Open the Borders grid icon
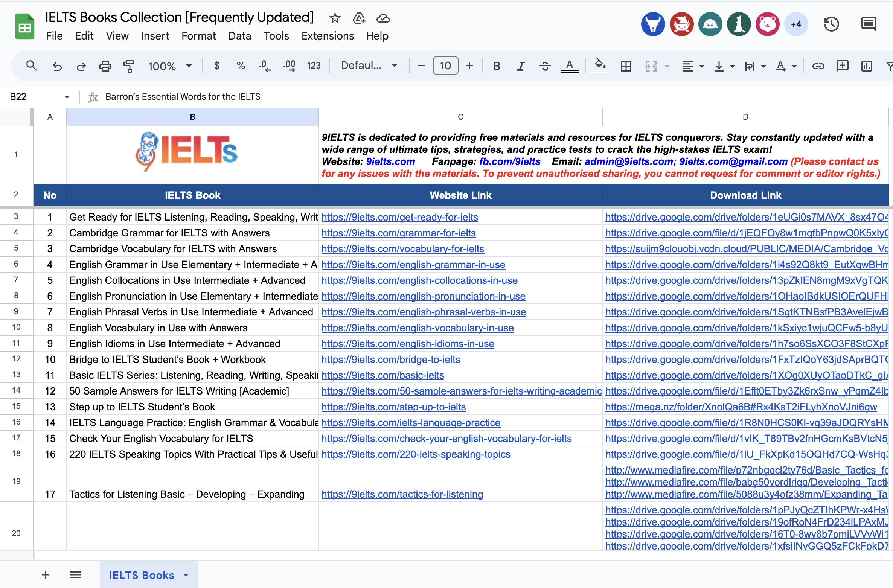Screen dimensions: 893x588 pyautogui.click(x=626, y=66)
